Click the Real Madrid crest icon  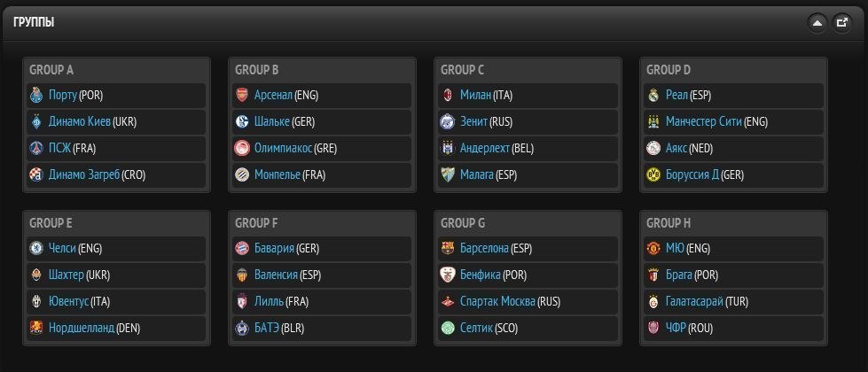tap(653, 96)
